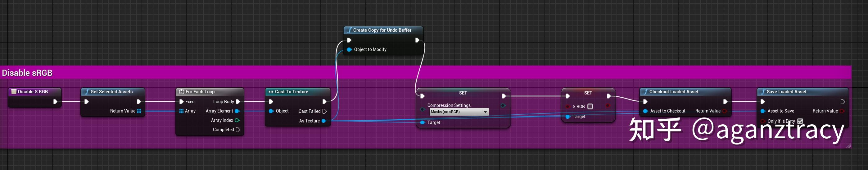Click the Compression Settings SET node exec input pin

[x=422, y=96]
